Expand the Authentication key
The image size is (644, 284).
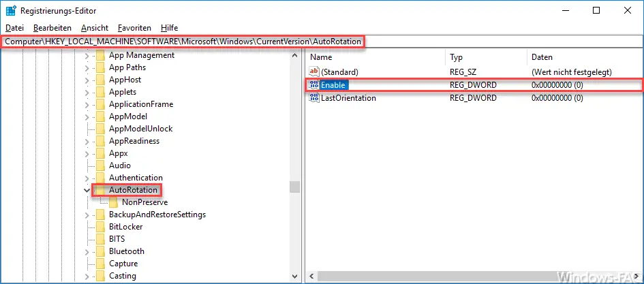(87, 178)
